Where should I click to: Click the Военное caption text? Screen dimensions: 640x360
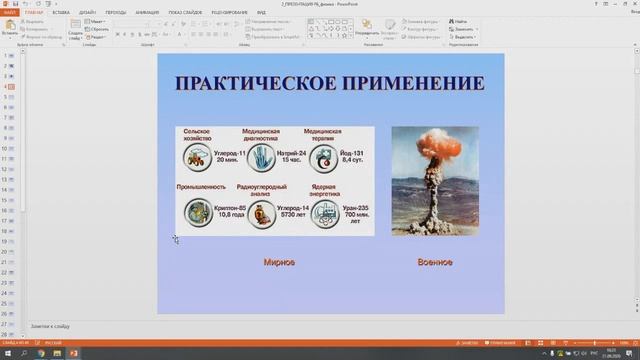[x=435, y=262]
